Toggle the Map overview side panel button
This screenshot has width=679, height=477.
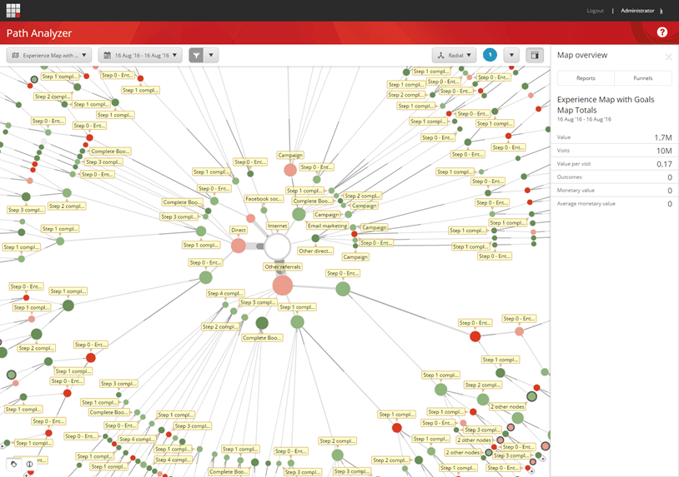tap(535, 55)
